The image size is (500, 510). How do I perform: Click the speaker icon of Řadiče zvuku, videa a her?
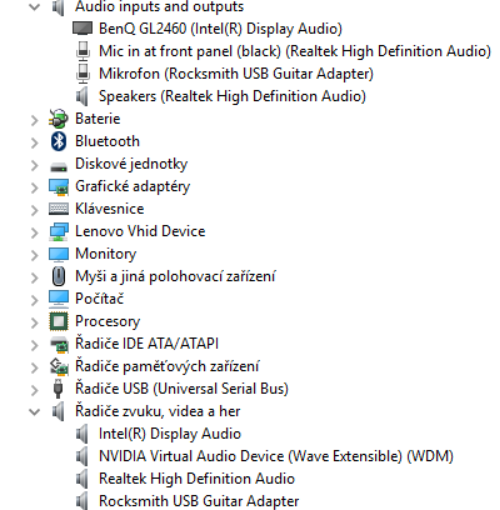[58, 411]
